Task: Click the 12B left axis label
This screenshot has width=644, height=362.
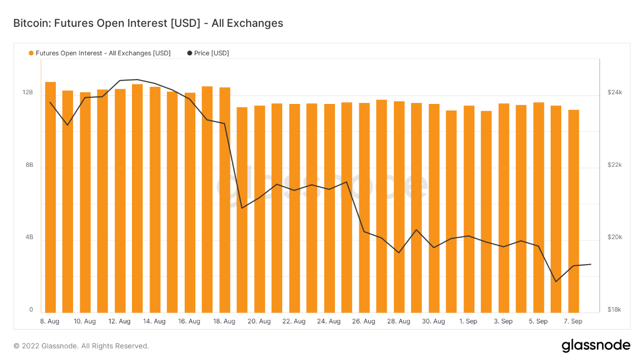Action: tap(27, 93)
